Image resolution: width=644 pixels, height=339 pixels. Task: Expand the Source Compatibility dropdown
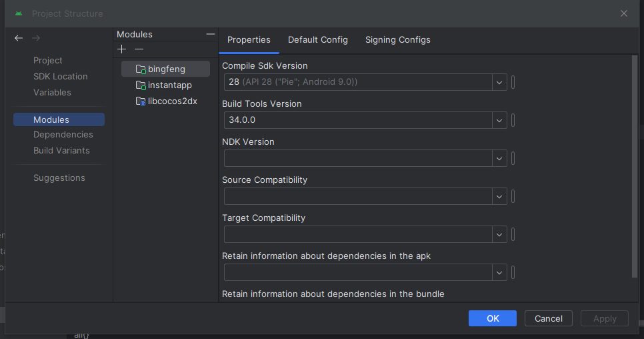499,196
